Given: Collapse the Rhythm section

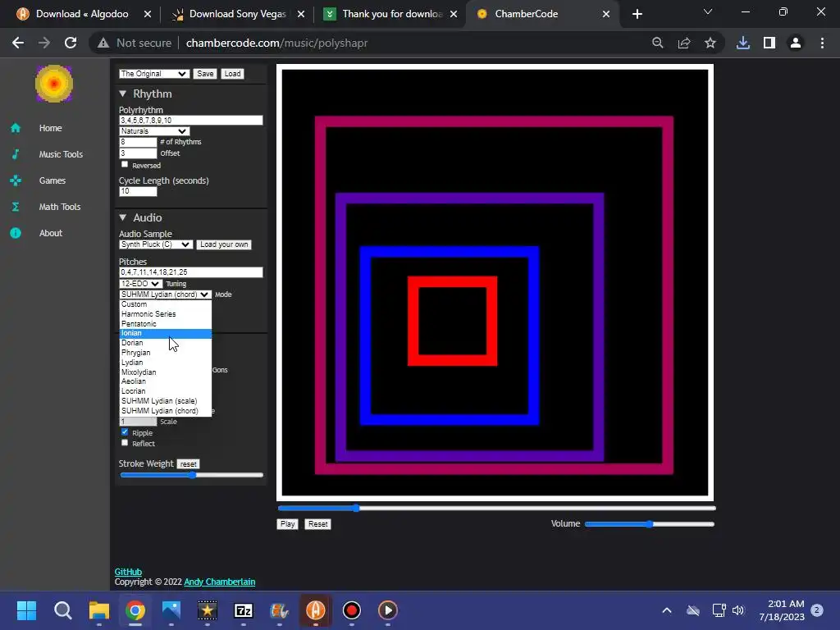Looking at the screenshot, I should [x=123, y=94].
